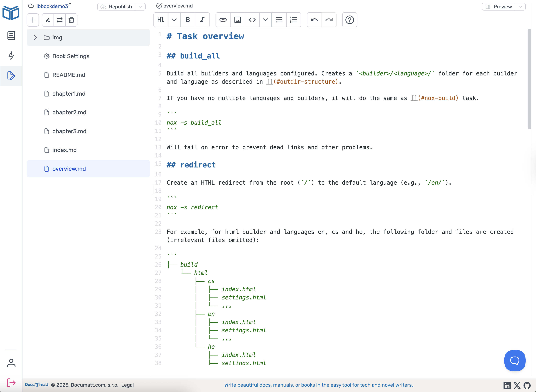Open the delete file trash icon

click(71, 20)
